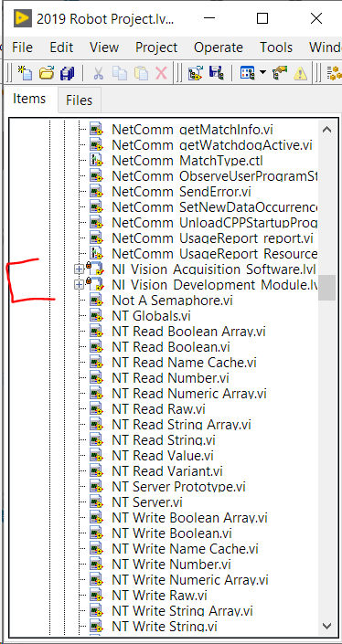Screen dimensions: 342x644
Task: Click the NetComm UsageReport Resource control icon
Action: (96, 253)
